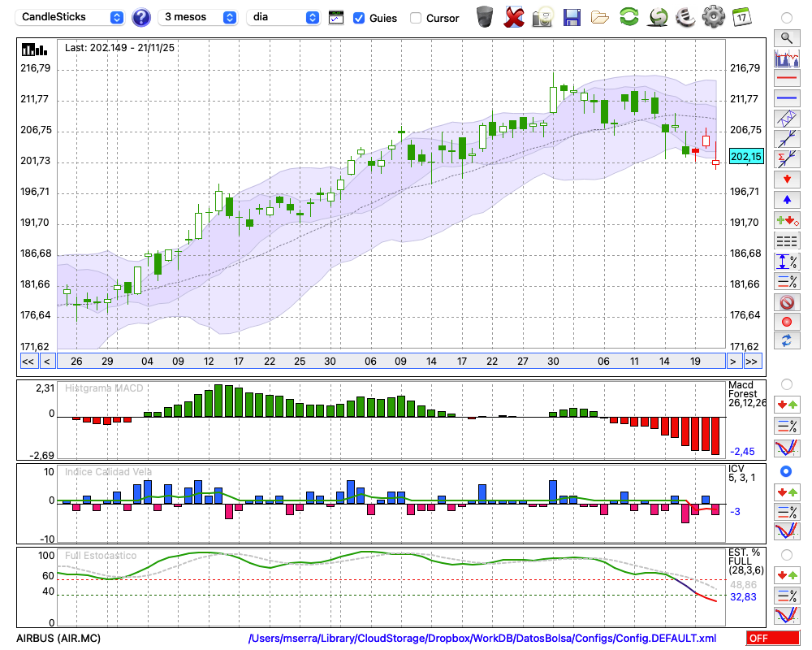Image resolution: width=812 pixels, height=650 pixels.
Task: Click the dashed lines grid tool
Action: click(787, 241)
